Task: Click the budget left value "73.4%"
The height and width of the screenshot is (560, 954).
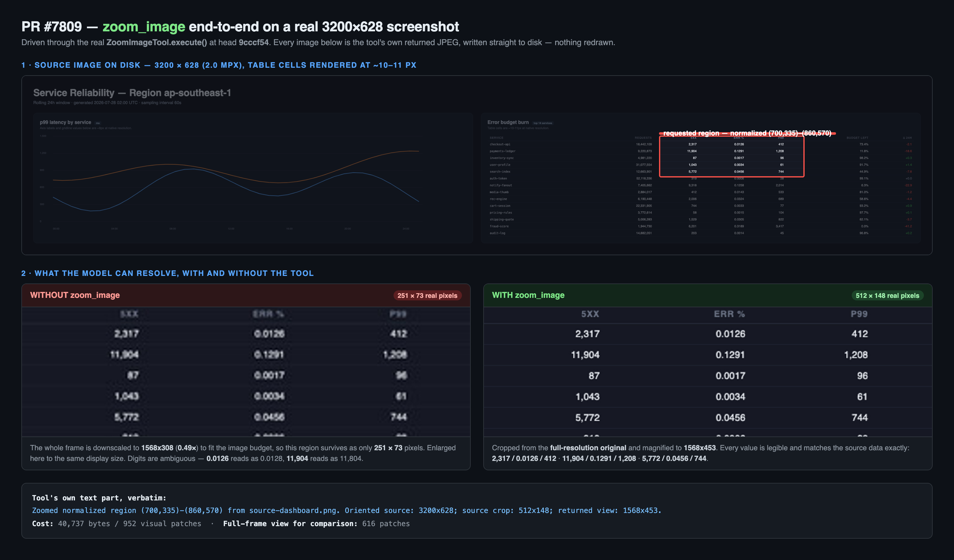Action: pos(864,144)
